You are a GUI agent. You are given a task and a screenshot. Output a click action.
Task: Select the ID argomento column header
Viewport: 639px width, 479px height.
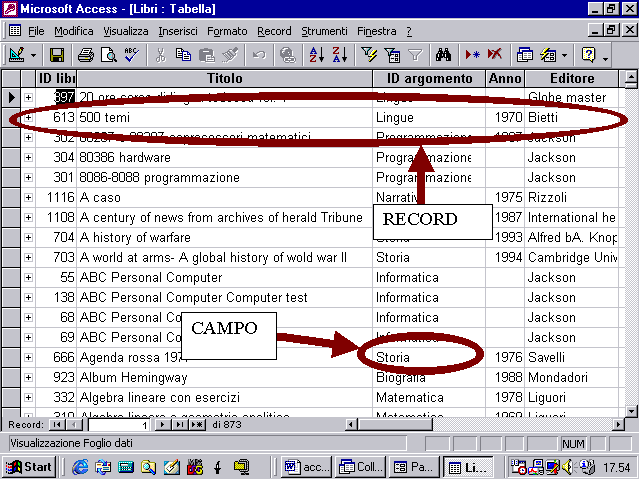[429, 78]
